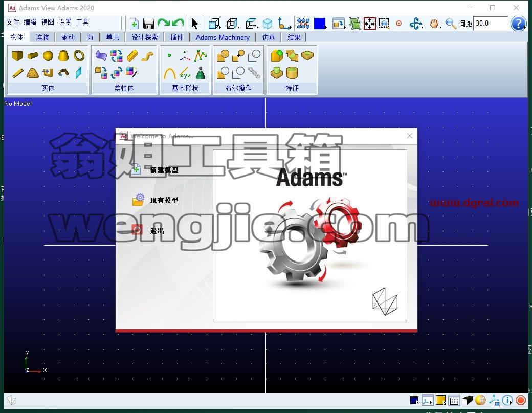Screen dimensions: 532x413
Task: Open the right view box dropdown
Action: pyautogui.click(x=233, y=24)
